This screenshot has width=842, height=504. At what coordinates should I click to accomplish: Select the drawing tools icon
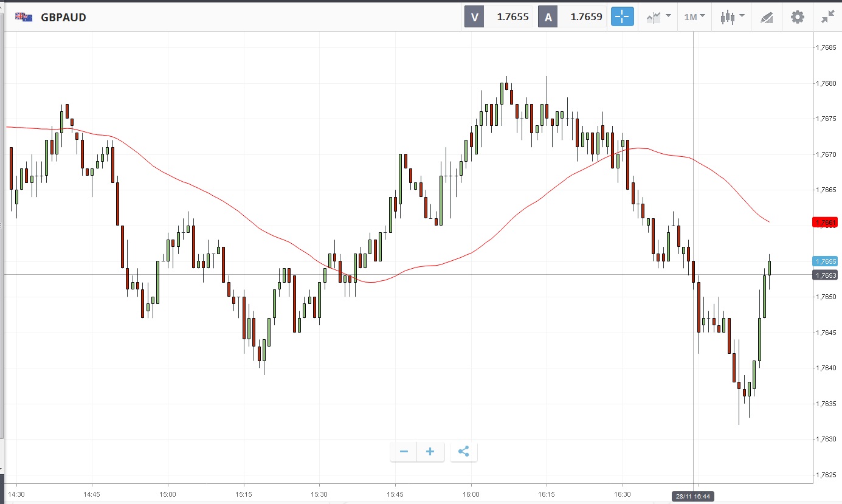(767, 17)
